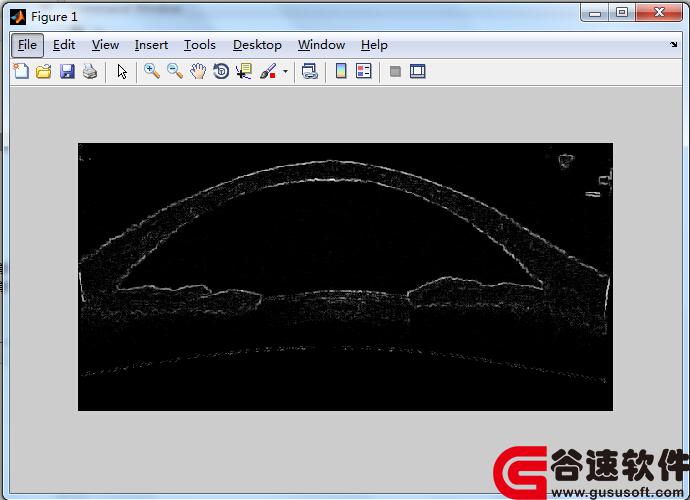This screenshot has width=690, height=500.
Task: Open a file with the folder icon
Action: point(44,71)
